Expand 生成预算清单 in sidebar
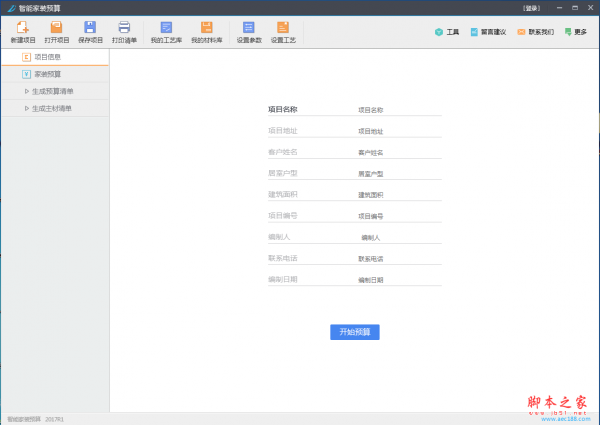Image resolution: width=600 pixels, height=425 pixels. (x=52, y=91)
